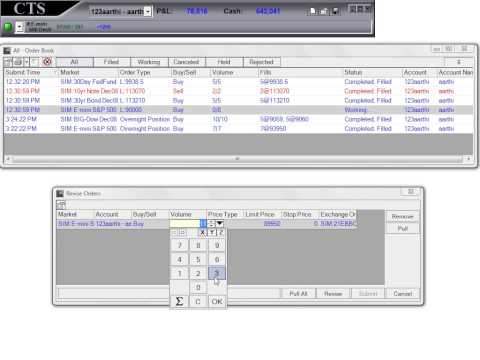Click the new document icon in CTS bar
This screenshot has width=480, height=360.
coord(313,11)
